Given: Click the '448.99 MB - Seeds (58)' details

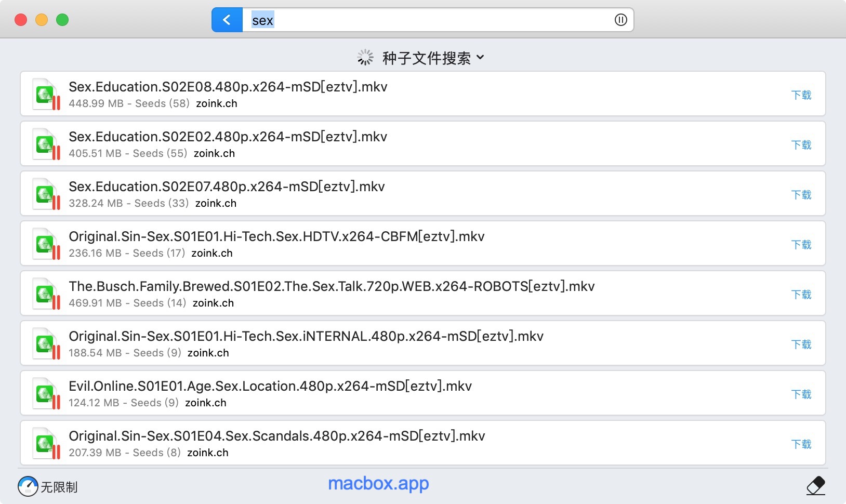Looking at the screenshot, I should pos(129,103).
